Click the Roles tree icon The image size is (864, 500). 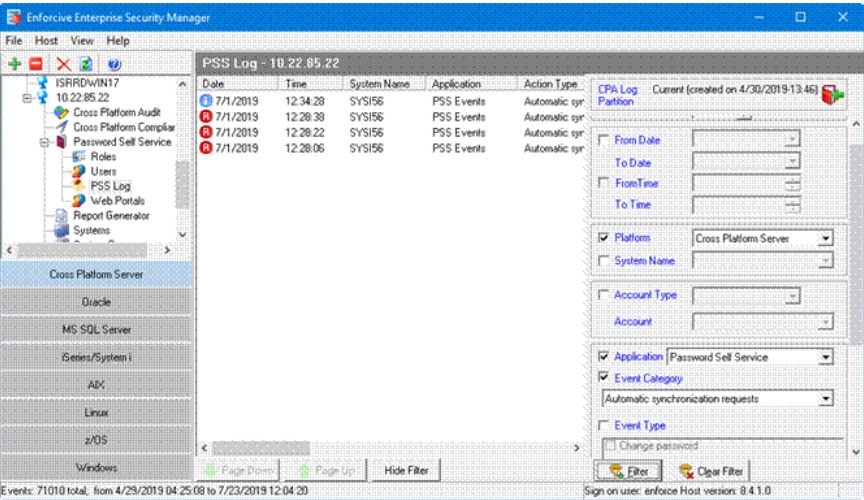pos(79,157)
